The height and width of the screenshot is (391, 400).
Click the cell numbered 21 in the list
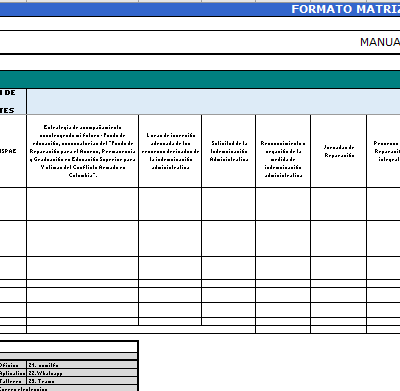pos(82,365)
